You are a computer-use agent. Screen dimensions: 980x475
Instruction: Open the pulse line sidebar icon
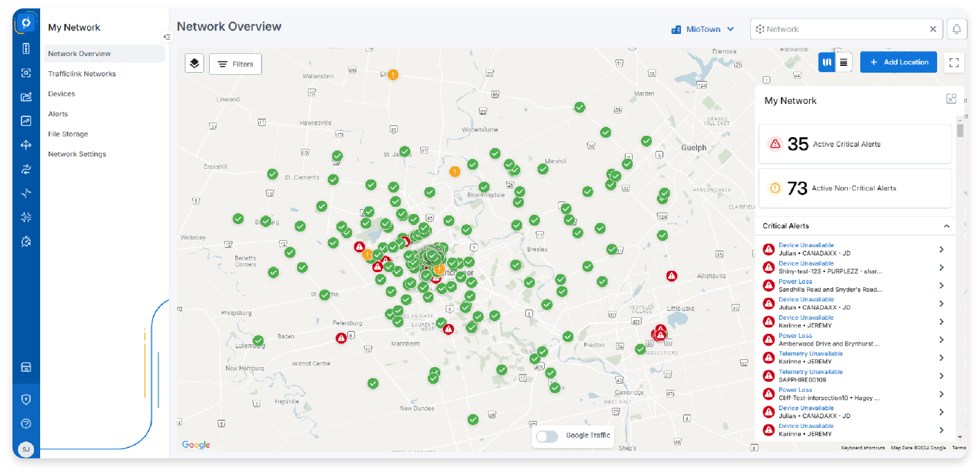click(26, 193)
